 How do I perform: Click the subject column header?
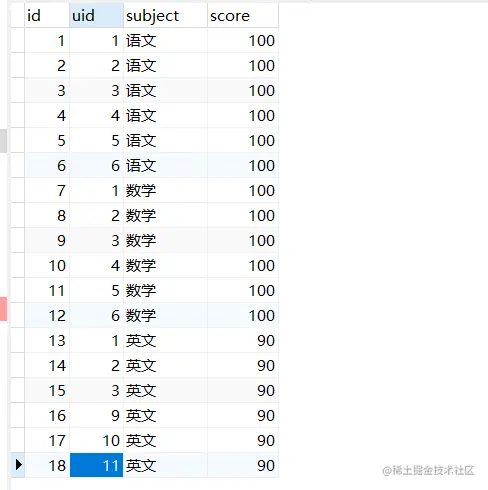(x=165, y=15)
